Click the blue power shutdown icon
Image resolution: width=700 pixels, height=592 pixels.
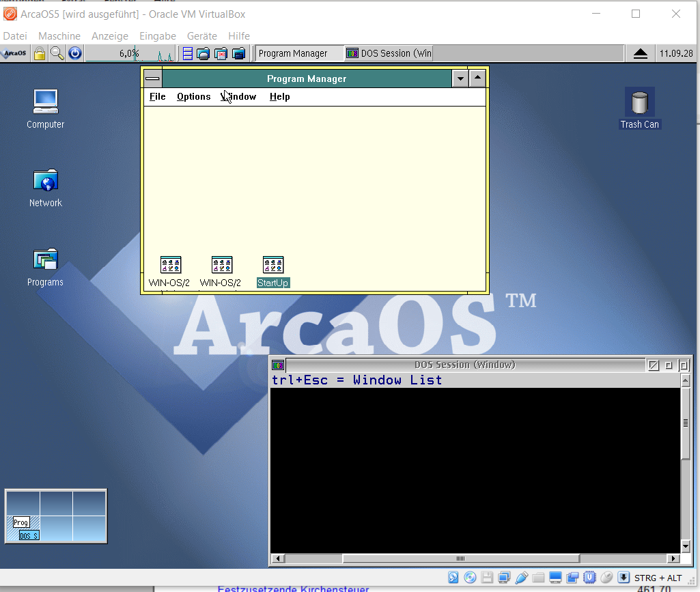75,53
